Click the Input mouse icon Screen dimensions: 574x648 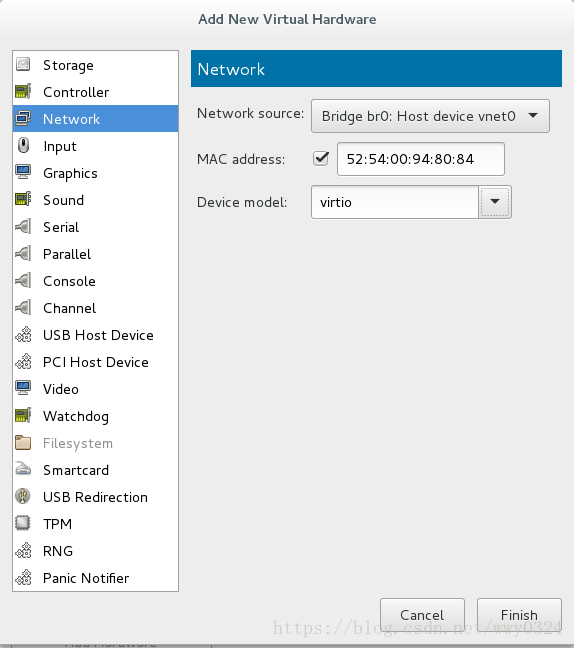(24, 146)
